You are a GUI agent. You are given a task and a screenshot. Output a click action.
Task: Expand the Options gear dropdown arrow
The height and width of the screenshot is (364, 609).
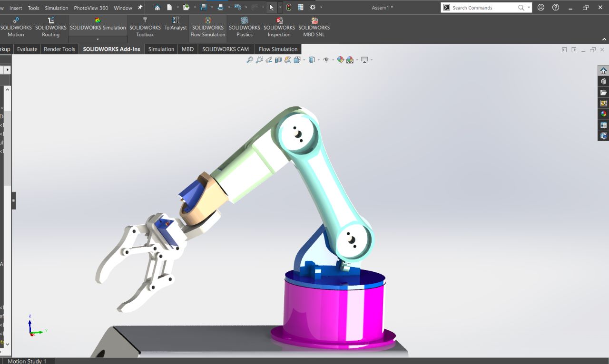(321, 8)
